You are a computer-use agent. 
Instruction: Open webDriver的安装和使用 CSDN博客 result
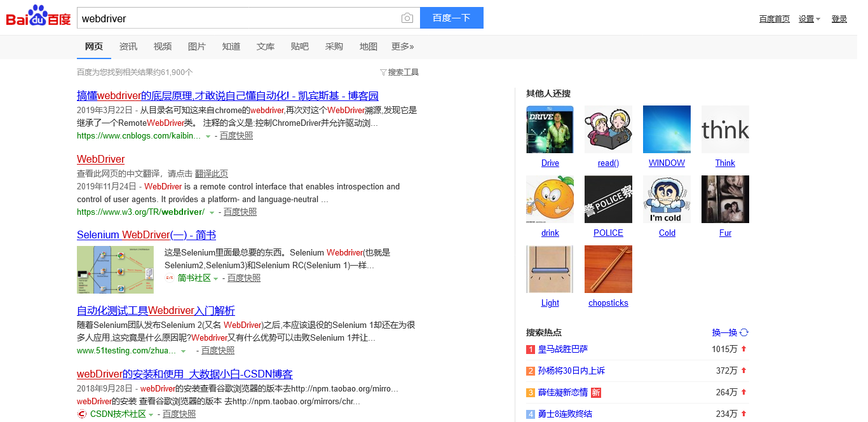click(x=185, y=374)
